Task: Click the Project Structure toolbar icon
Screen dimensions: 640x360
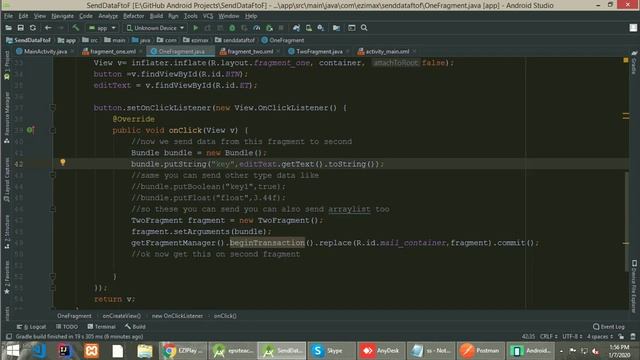Action: pyautogui.click(x=336, y=28)
